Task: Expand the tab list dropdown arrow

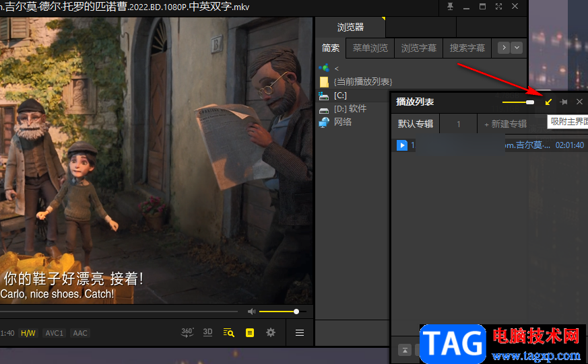Action: (517, 48)
